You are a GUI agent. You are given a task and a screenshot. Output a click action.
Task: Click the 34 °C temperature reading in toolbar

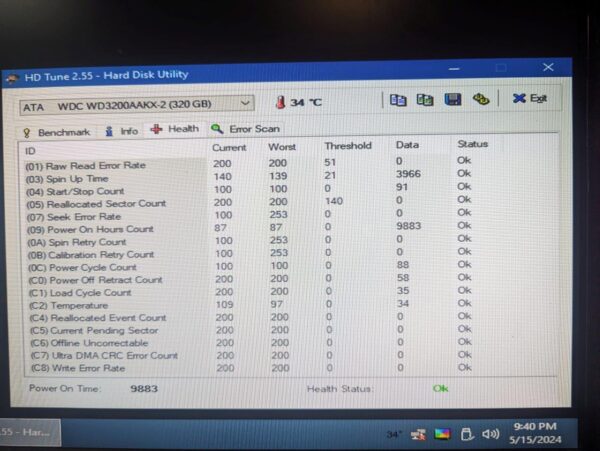pos(306,103)
